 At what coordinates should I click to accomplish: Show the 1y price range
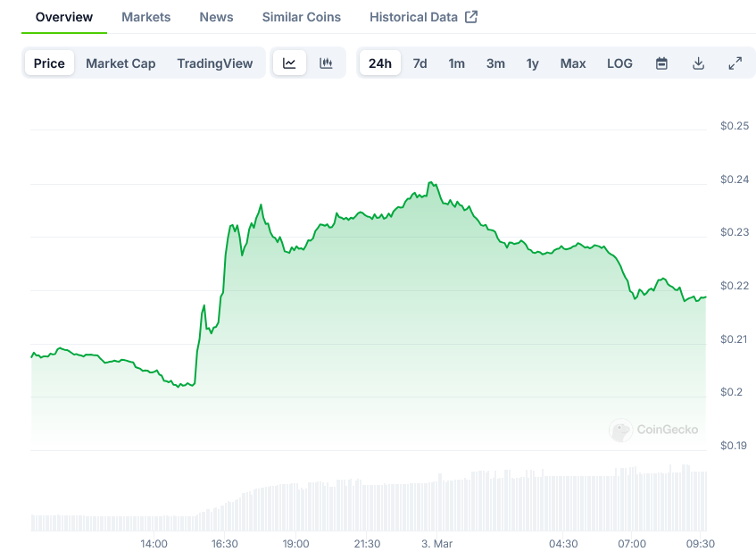(x=532, y=63)
